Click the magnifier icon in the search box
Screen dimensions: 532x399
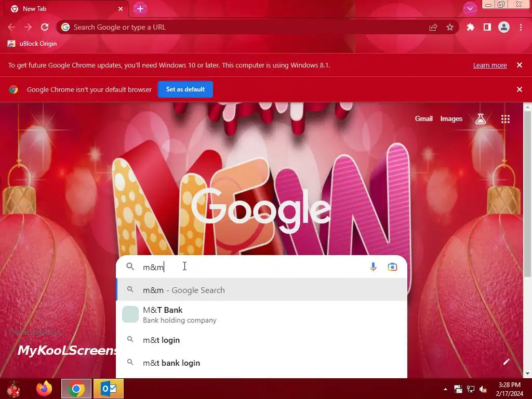[x=130, y=267]
